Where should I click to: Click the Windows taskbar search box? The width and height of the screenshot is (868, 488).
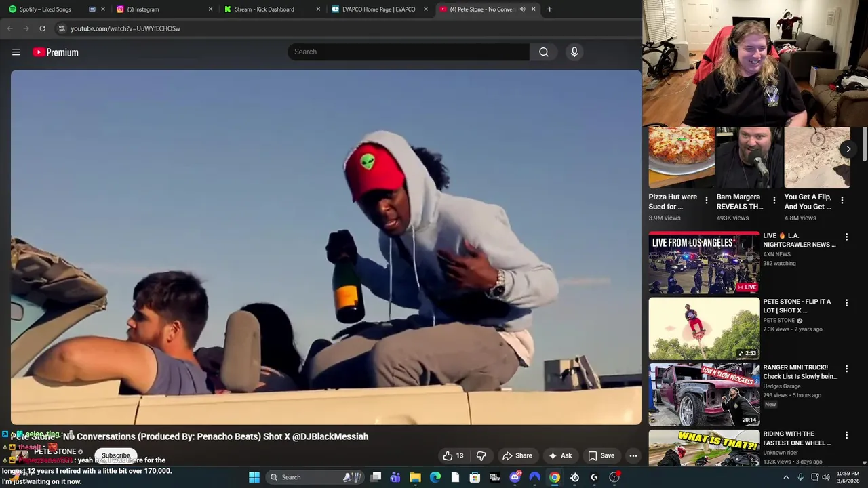coord(315,477)
